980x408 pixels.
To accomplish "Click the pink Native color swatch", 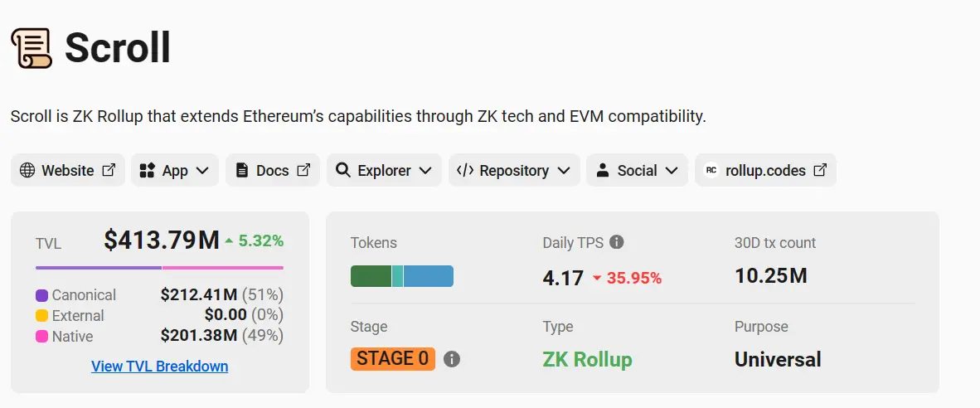I will (42, 337).
